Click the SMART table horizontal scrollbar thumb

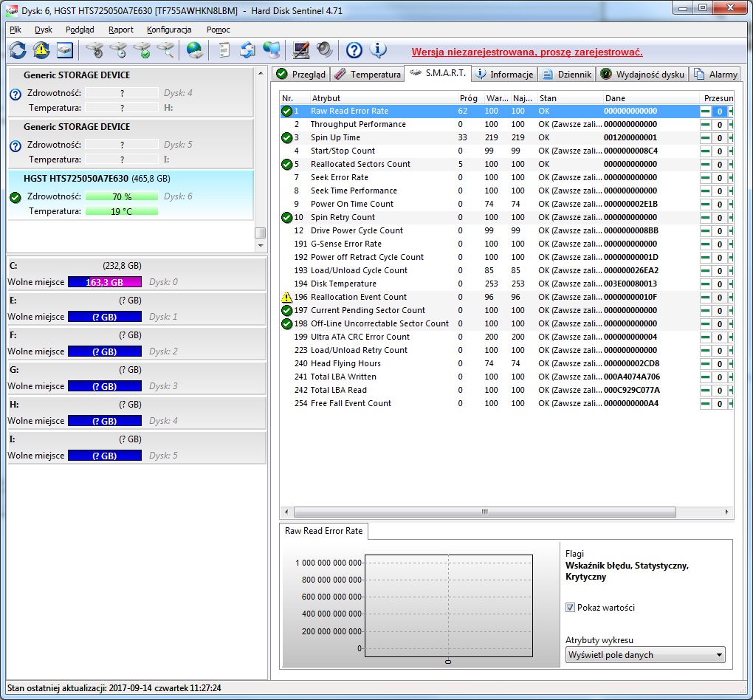point(484,512)
